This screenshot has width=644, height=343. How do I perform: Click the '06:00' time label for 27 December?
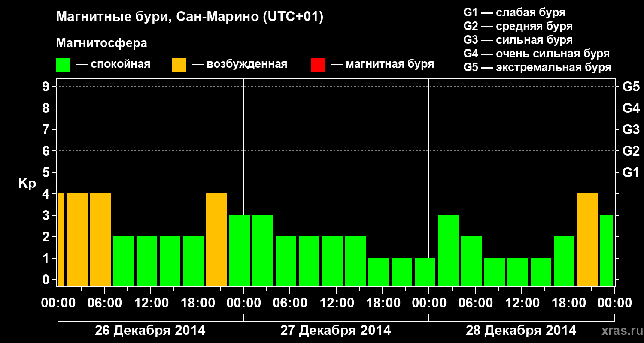coord(289,303)
